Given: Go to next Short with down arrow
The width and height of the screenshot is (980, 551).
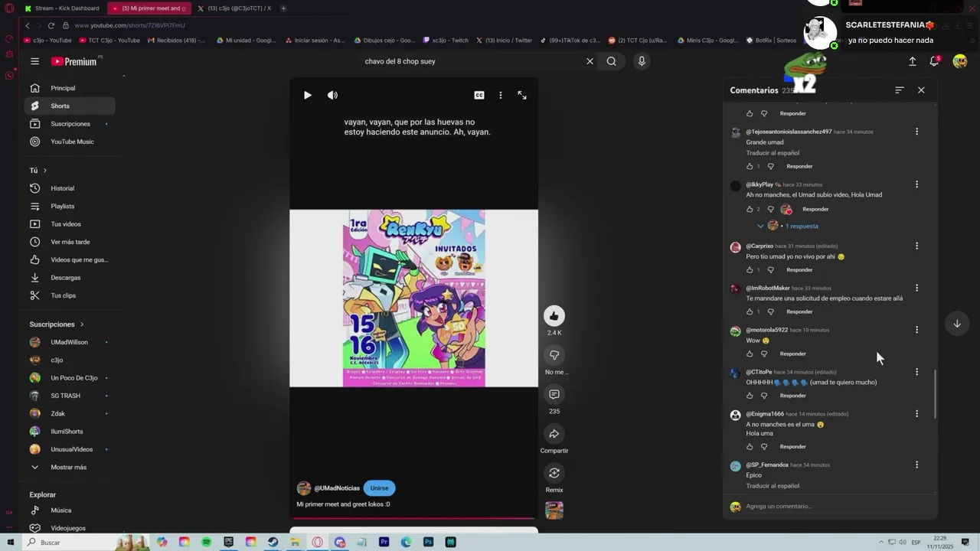Looking at the screenshot, I should pyautogui.click(x=957, y=323).
